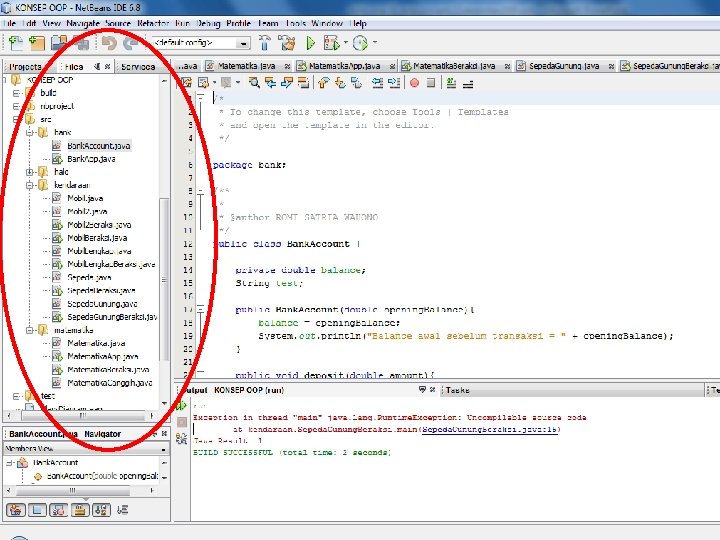Viewport: 720px width, 540px height.
Task: Select Sepeda.java in the Files tree
Action: click(x=89, y=277)
